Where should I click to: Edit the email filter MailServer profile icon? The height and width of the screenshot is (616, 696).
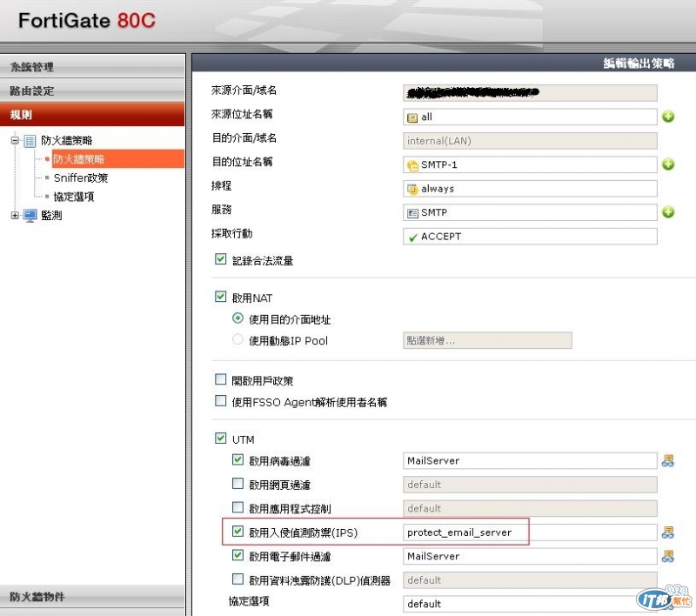(x=667, y=556)
